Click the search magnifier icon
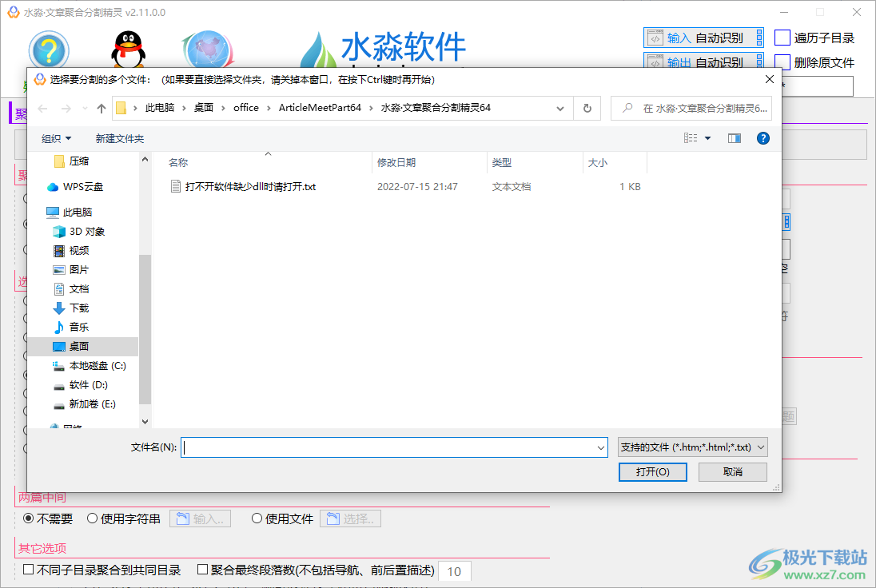The image size is (876, 588). click(x=627, y=108)
